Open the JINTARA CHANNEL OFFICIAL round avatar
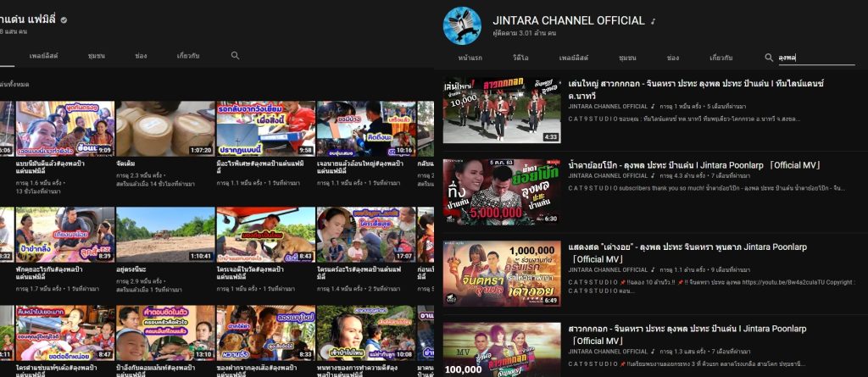The image size is (868, 377). [462, 25]
